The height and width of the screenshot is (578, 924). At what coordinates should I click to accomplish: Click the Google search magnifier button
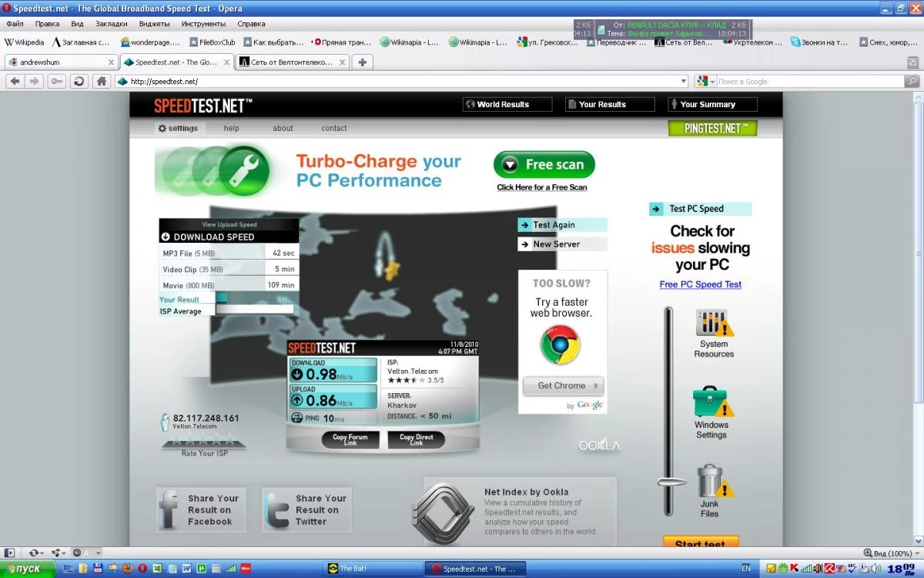(x=912, y=81)
